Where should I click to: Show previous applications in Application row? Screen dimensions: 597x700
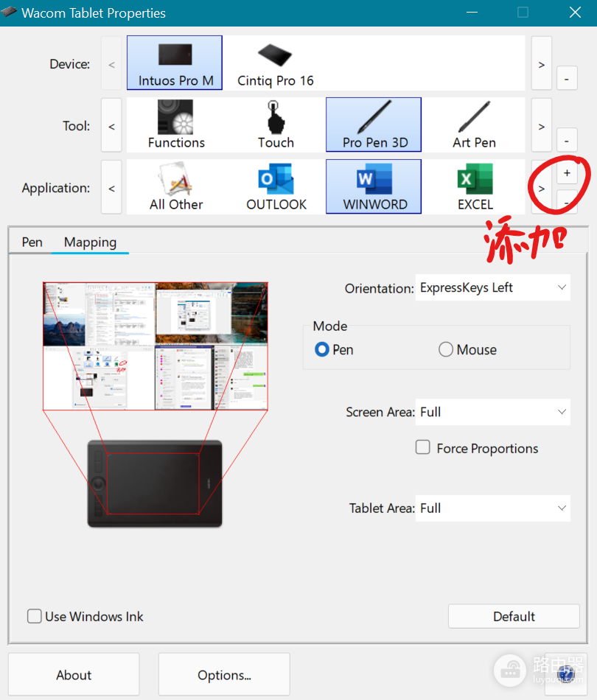[111, 187]
